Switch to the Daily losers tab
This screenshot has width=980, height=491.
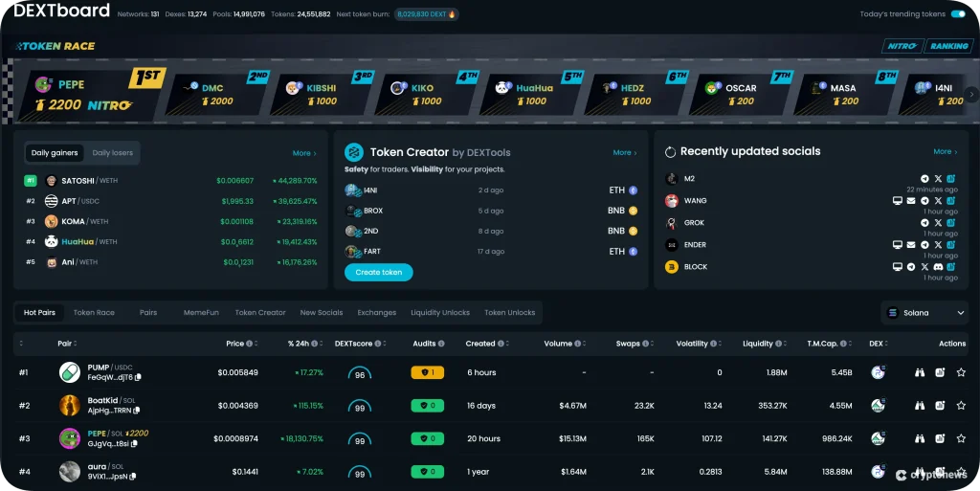click(112, 153)
